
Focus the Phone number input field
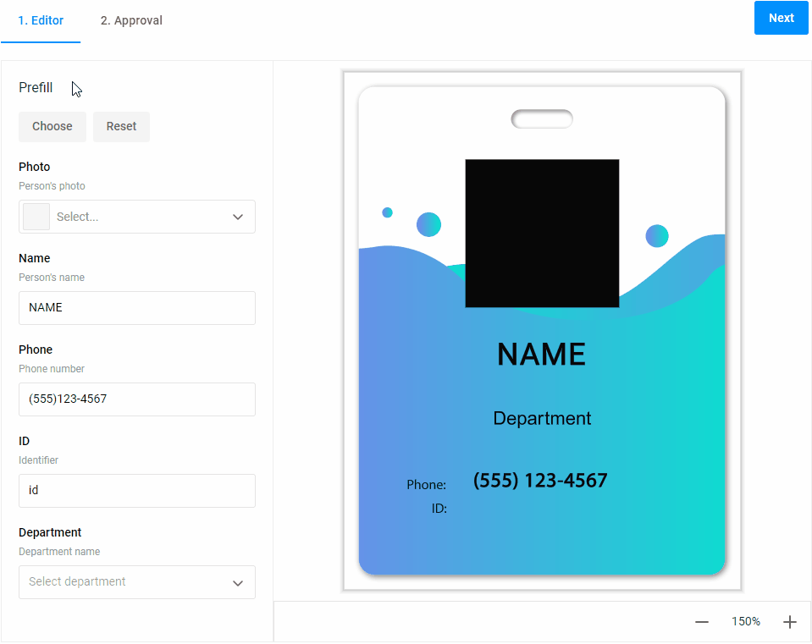pos(137,399)
